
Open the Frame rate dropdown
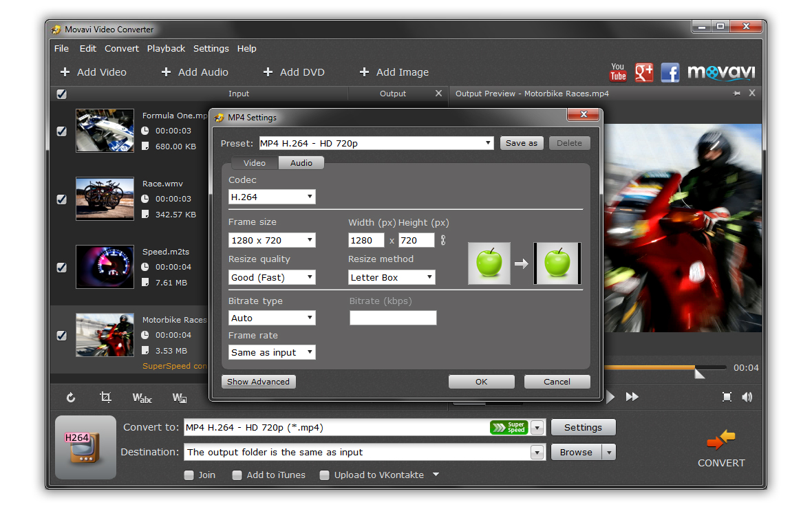click(272, 353)
